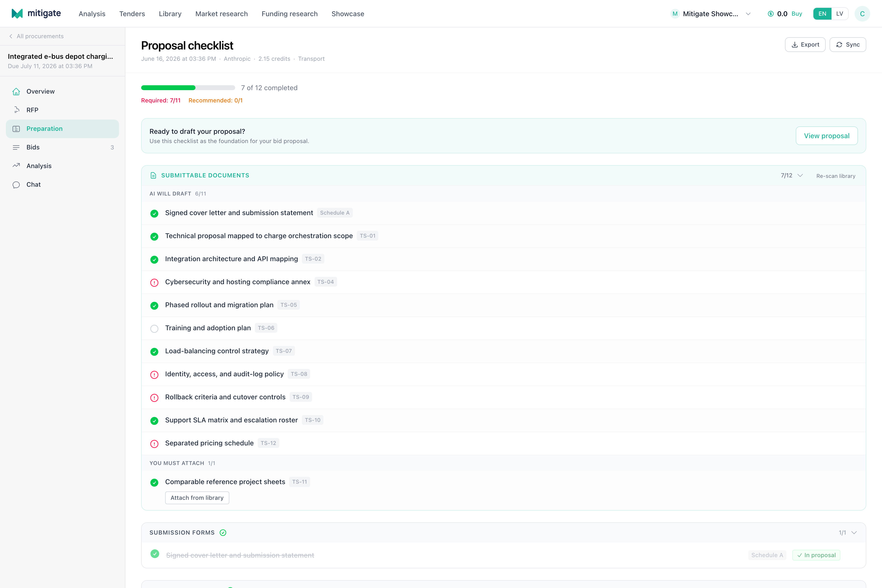Collapse Submission Forms 1/1 chevron

[x=854, y=532]
